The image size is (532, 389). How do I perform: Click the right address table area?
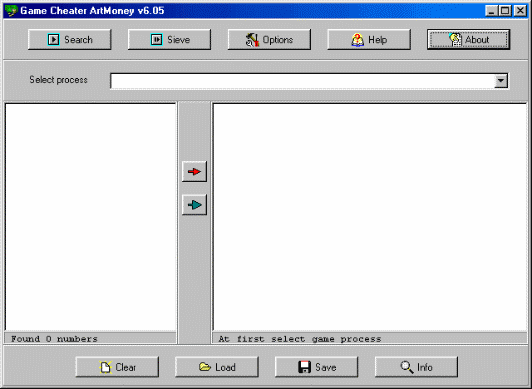[x=370, y=217]
